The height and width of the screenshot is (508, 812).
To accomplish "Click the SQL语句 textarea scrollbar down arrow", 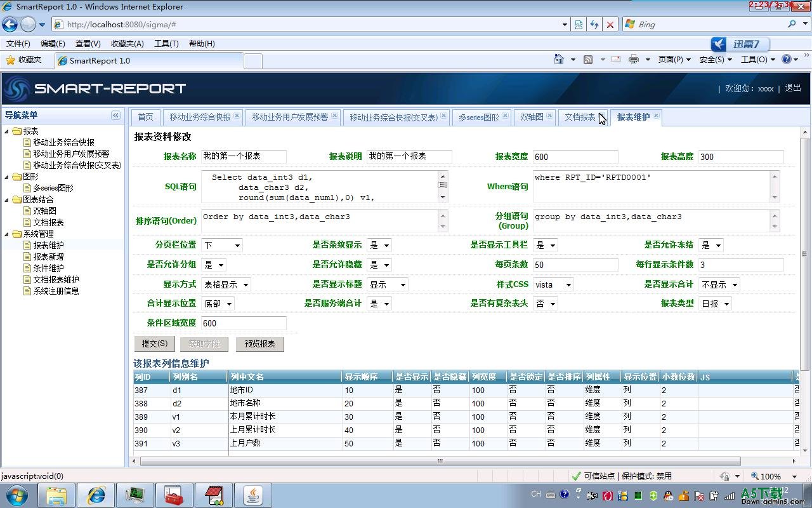I will tap(443, 197).
